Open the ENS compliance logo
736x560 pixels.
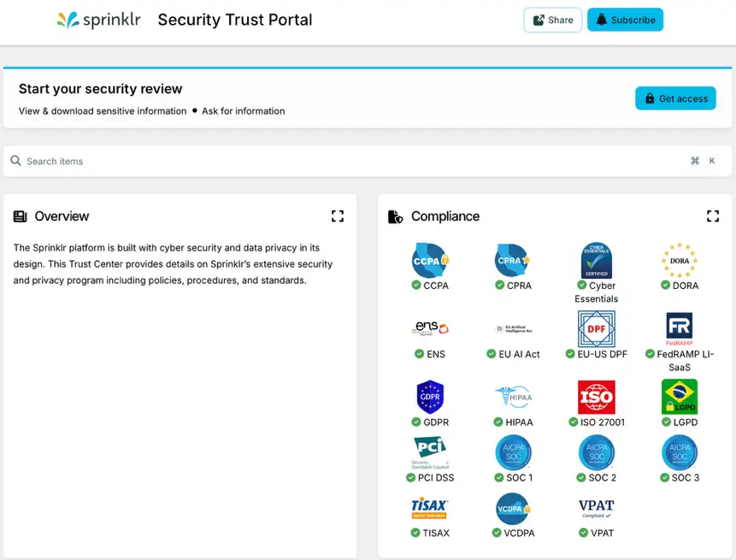tap(430, 328)
